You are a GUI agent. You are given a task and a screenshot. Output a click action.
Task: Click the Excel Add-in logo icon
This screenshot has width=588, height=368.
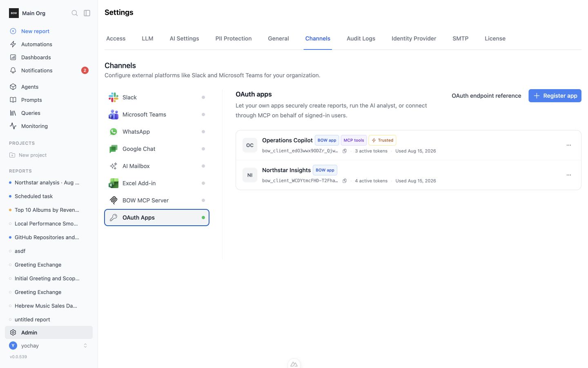tap(114, 183)
